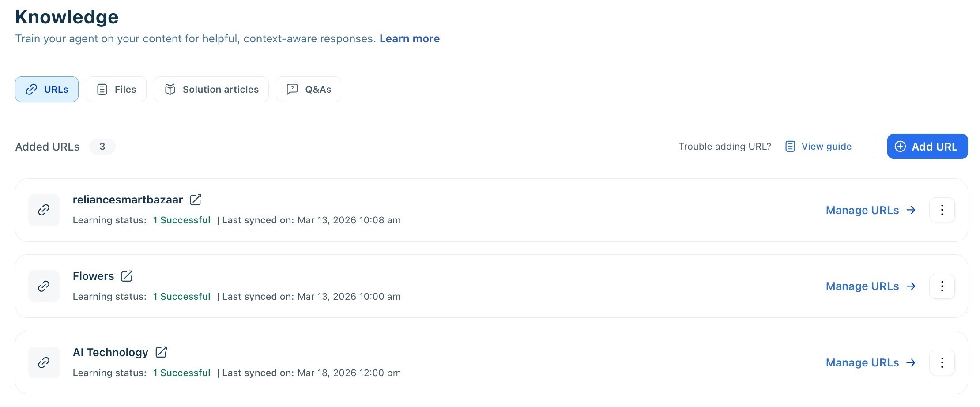Open Flowers external link icon

127,276
